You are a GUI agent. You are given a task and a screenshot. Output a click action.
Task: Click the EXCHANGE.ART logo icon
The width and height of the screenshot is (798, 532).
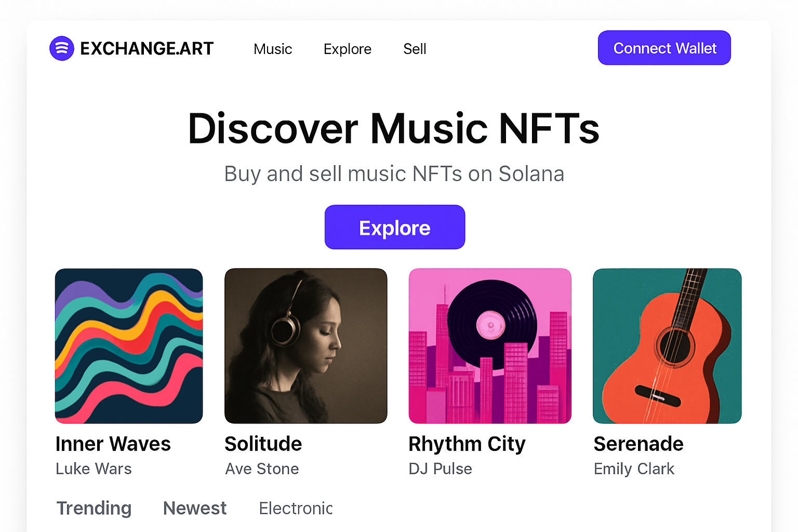(62, 48)
